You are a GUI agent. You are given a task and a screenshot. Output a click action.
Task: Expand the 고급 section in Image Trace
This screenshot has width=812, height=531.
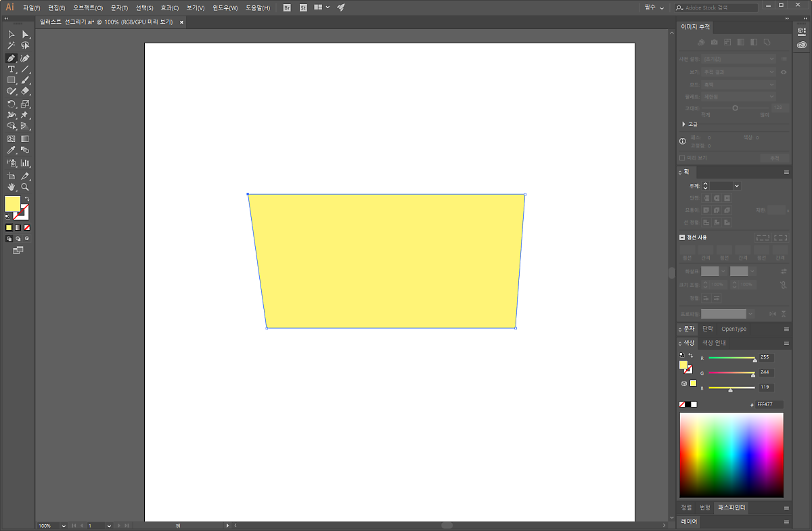(683, 124)
